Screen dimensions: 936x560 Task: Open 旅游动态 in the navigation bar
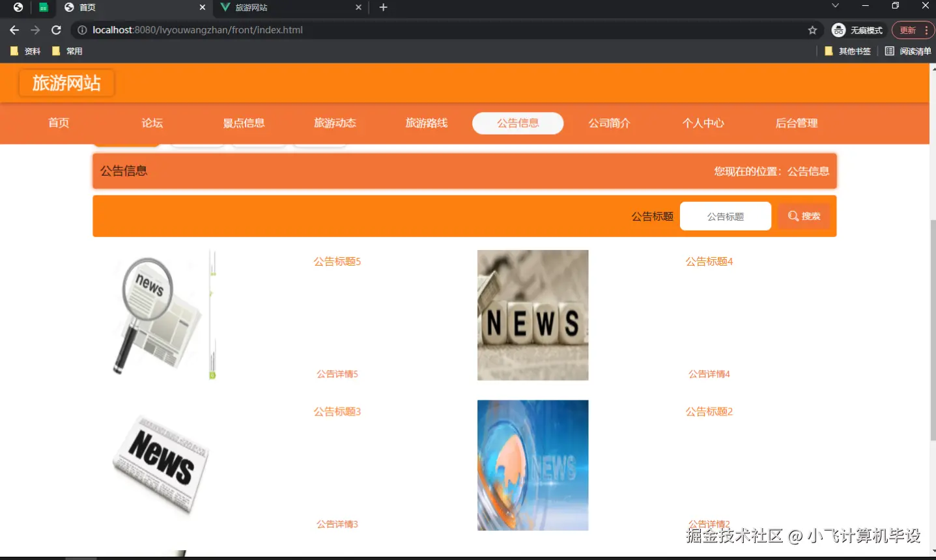(x=335, y=123)
